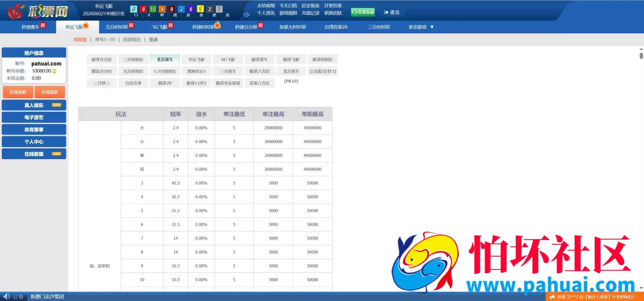Open 在线客服 green header button

coord(363,12)
